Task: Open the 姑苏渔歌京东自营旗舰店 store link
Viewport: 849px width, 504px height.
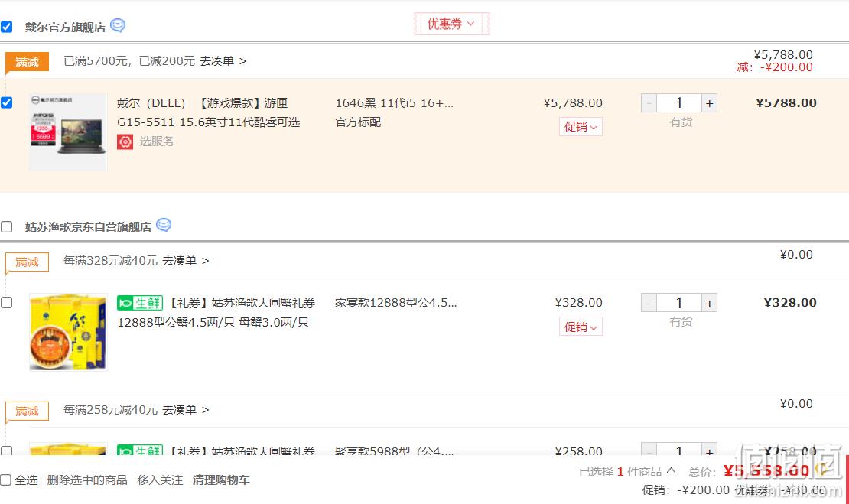Action: pyautogui.click(x=88, y=227)
